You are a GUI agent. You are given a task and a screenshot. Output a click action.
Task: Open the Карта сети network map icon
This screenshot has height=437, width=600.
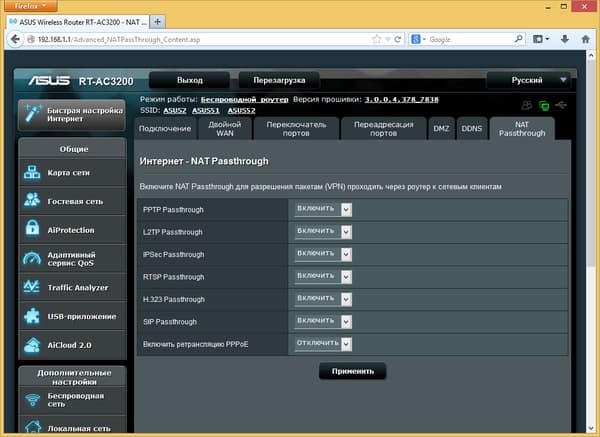[32, 173]
